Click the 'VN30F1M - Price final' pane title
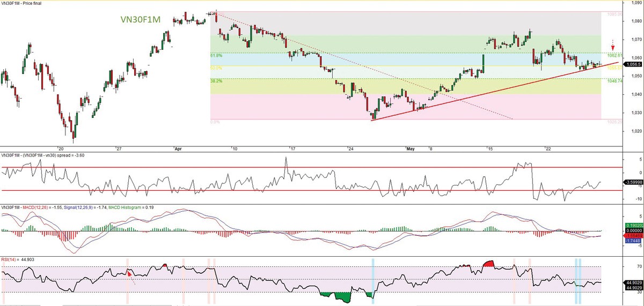Screen dimensions: 644x306 coord(23,3)
